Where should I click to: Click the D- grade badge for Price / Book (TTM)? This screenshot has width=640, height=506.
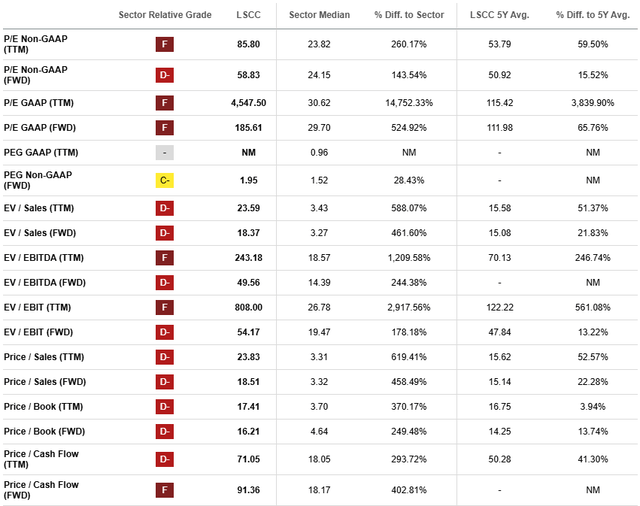164,406
